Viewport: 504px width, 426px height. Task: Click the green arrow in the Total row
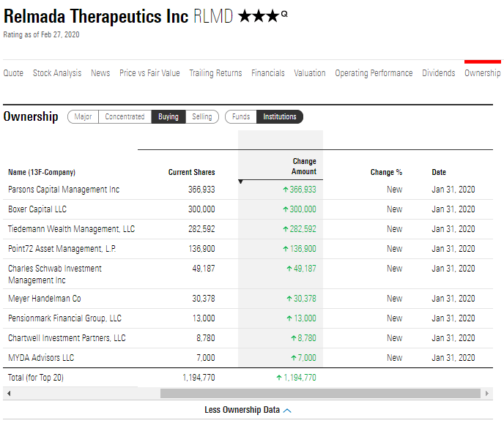(279, 378)
